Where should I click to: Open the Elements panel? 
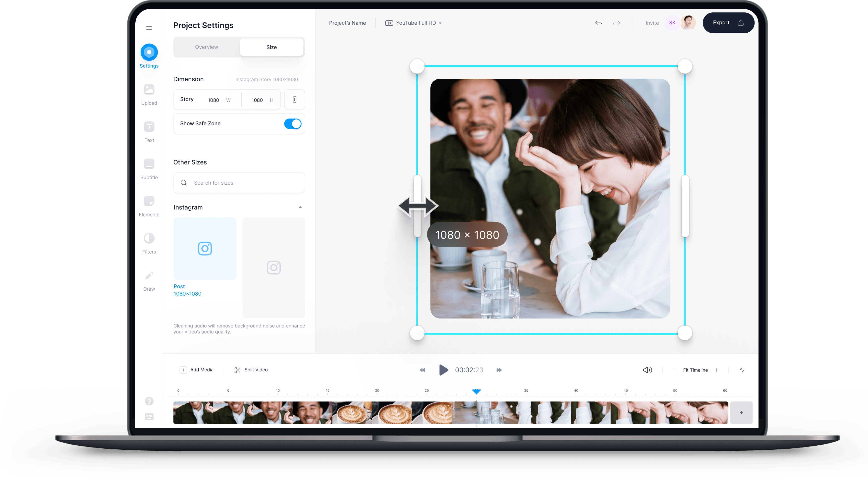pyautogui.click(x=149, y=201)
